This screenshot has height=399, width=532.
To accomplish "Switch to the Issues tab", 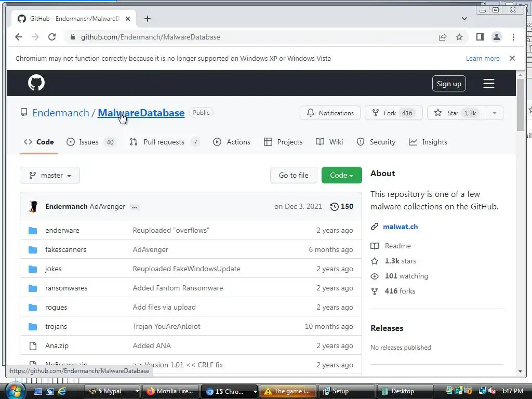I will click(x=91, y=142).
